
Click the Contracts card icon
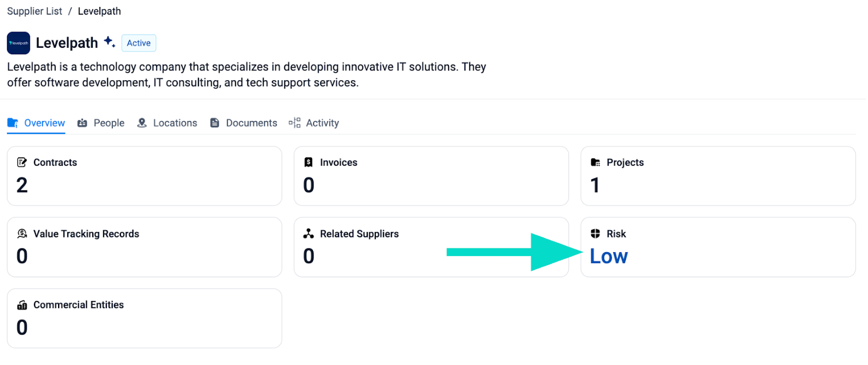[x=22, y=162]
